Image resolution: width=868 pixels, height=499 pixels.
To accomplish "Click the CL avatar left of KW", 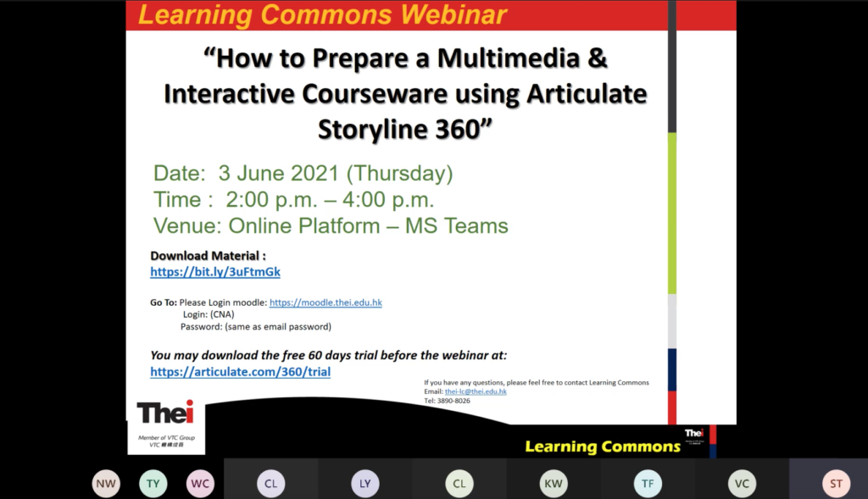I will [x=459, y=484].
